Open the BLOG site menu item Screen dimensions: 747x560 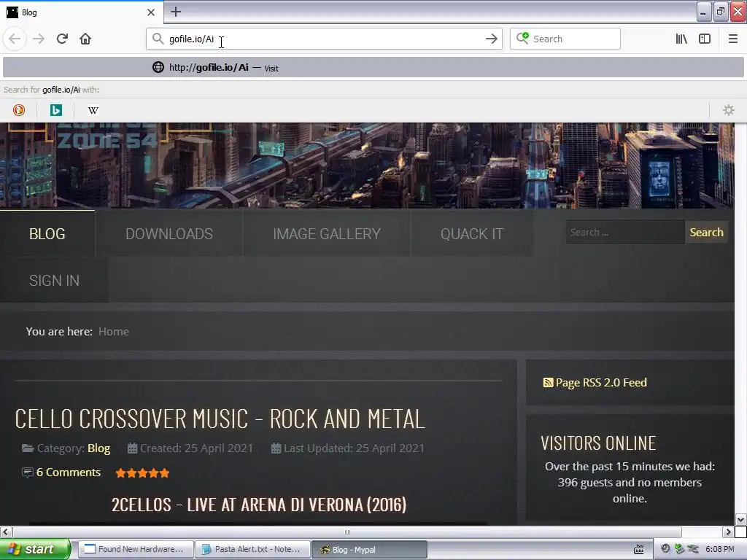pos(47,234)
